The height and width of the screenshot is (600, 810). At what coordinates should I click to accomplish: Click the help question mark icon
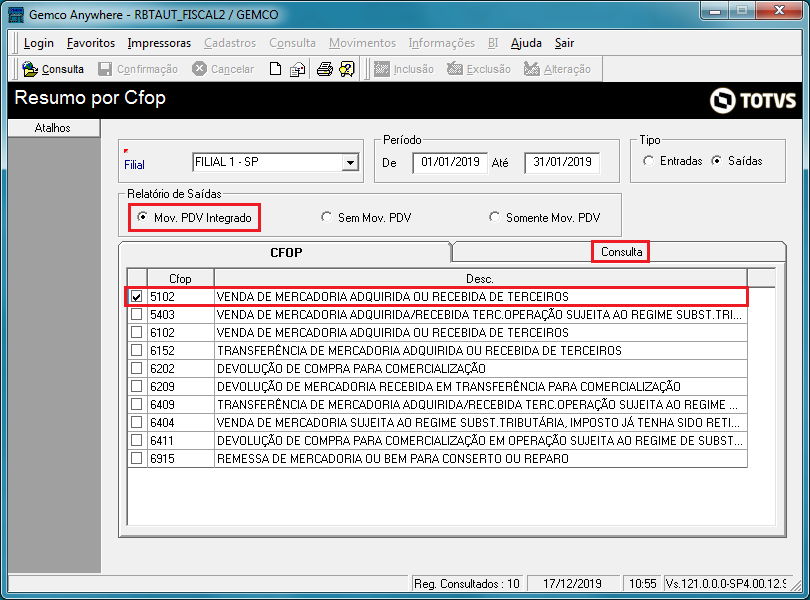347,69
